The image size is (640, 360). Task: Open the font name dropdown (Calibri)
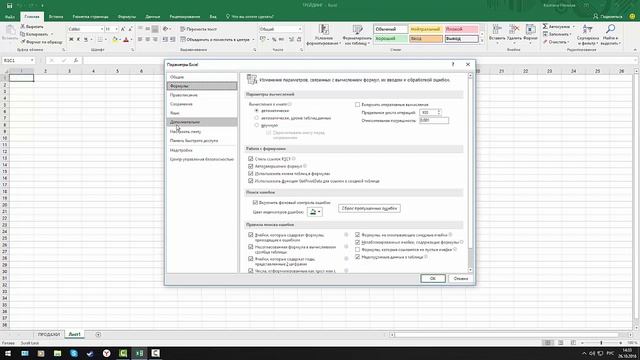point(102,29)
